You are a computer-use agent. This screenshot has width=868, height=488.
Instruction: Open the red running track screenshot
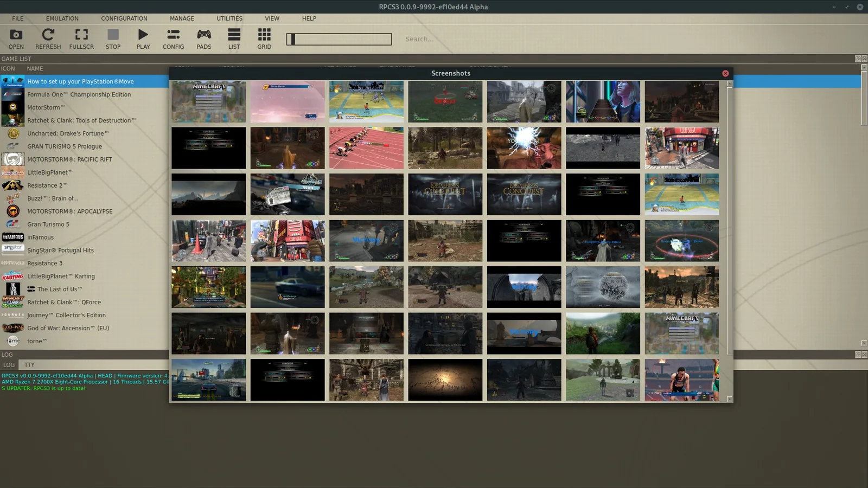[366, 148]
